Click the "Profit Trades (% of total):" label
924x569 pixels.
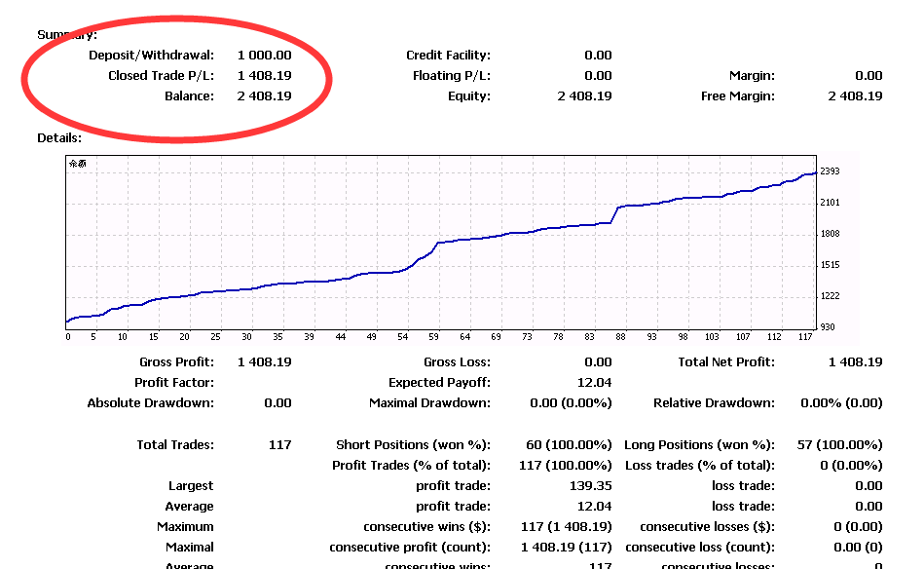pyautogui.click(x=411, y=466)
